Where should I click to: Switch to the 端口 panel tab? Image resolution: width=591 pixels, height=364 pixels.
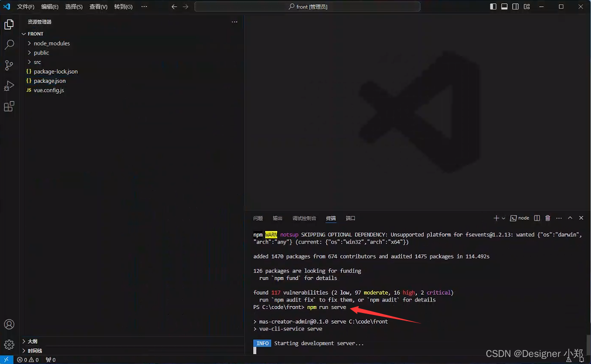tap(350, 218)
